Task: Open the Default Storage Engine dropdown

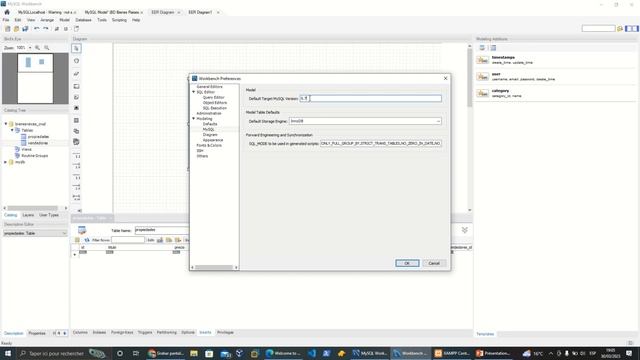Action: 438,121
